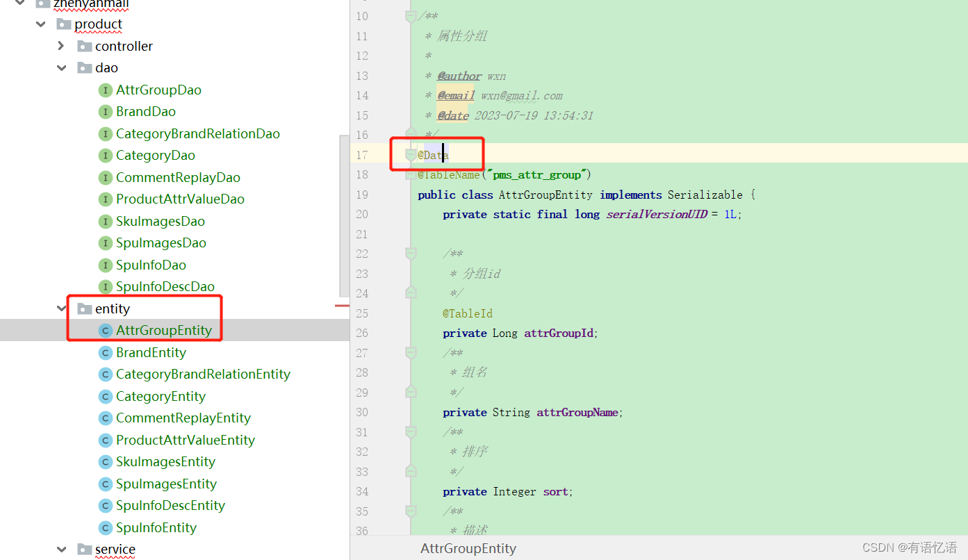Click interface icon beside ProductAttrValueDao
968x560 pixels.
point(106,199)
